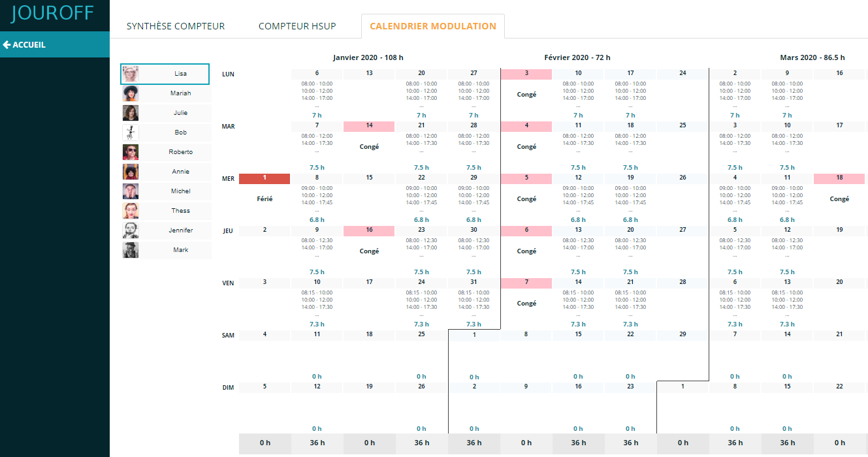Image resolution: width=868 pixels, height=457 pixels.
Task: Choose Annie's avatar in the list
Action: pos(131,172)
